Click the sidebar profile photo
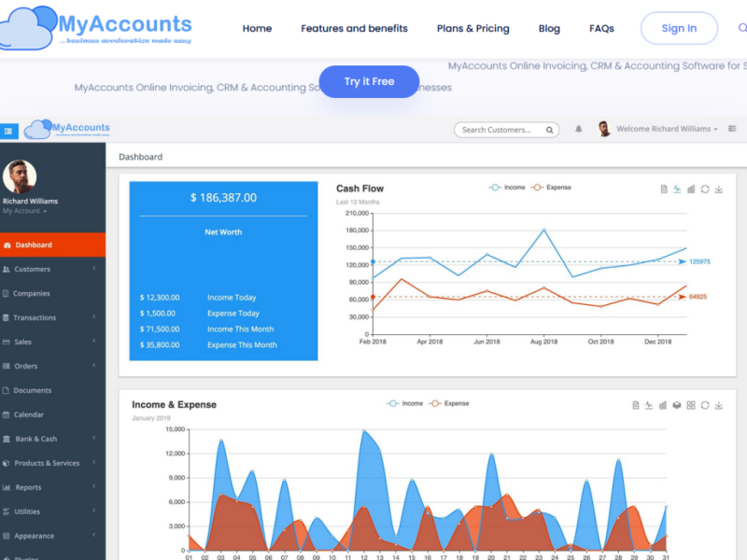 (x=20, y=176)
